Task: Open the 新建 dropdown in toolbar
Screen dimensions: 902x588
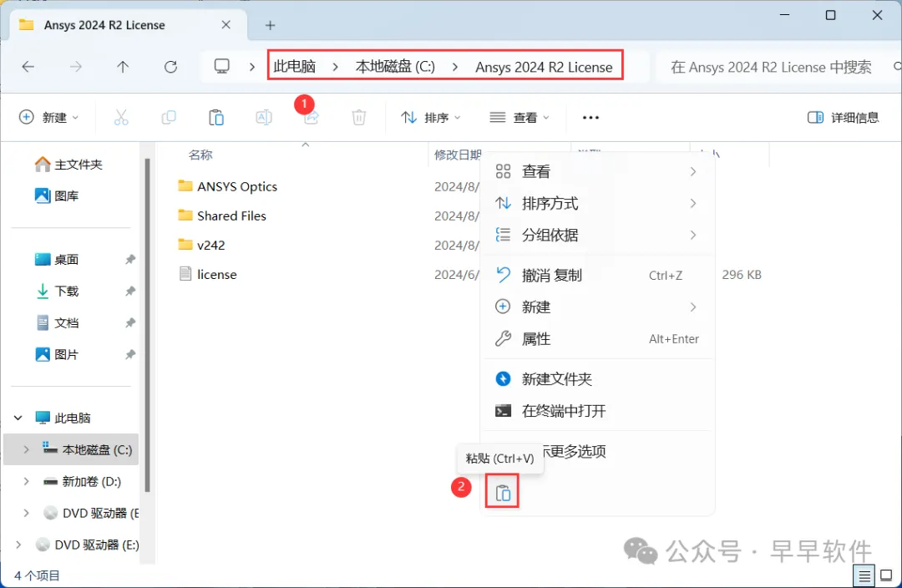Action: [49, 118]
